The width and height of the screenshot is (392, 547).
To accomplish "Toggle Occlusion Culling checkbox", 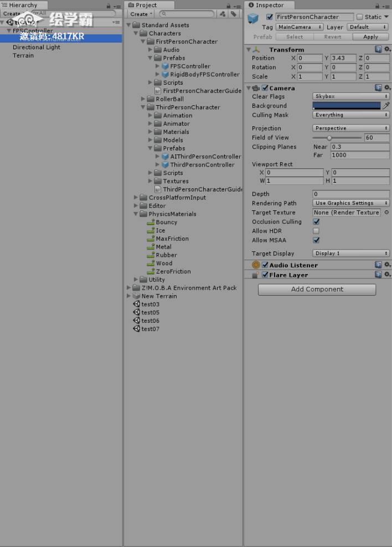I will pos(316,221).
